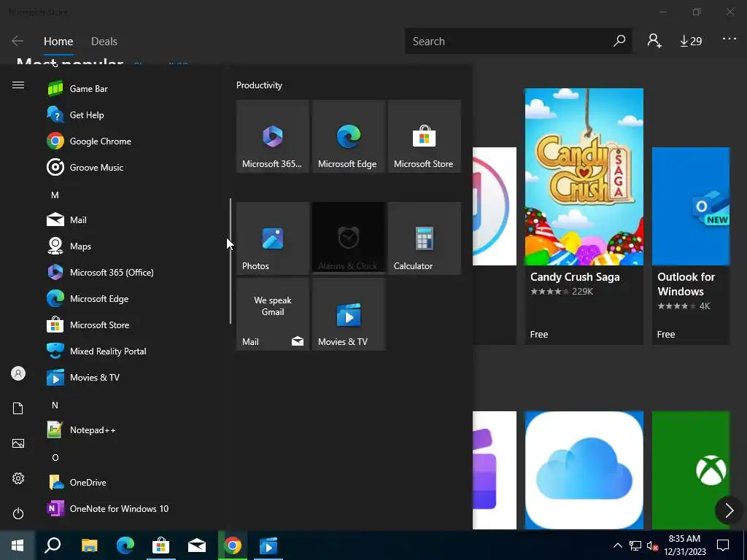
Task: Open Candy Crush Saga card
Action: pos(584,216)
